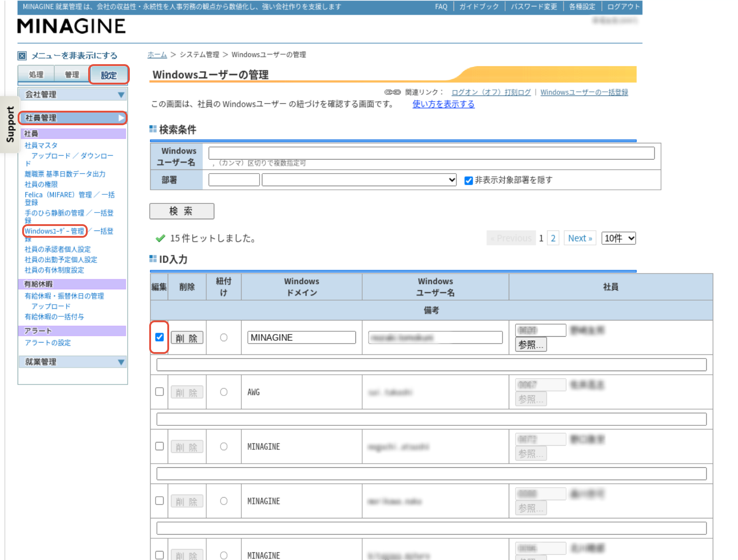The image size is (738, 560).
Task: Click the Windowsユーザー名 search field
Action: tap(431, 153)
